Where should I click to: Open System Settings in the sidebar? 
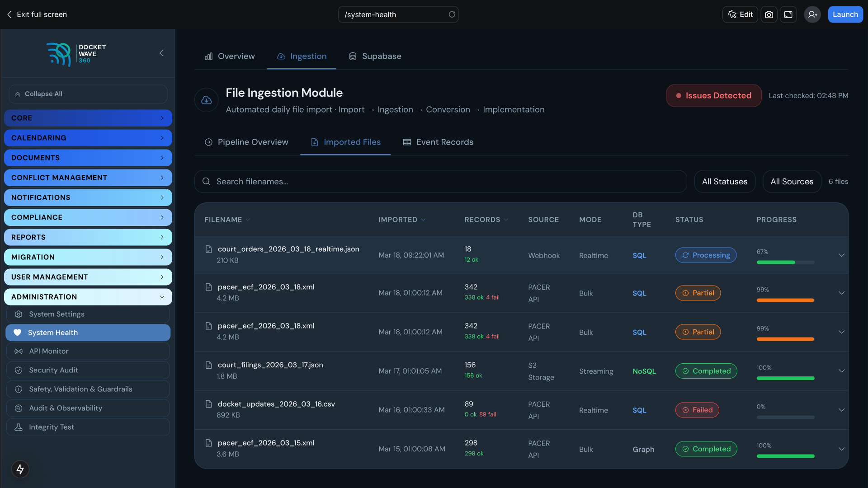click(x=88, y=314)
